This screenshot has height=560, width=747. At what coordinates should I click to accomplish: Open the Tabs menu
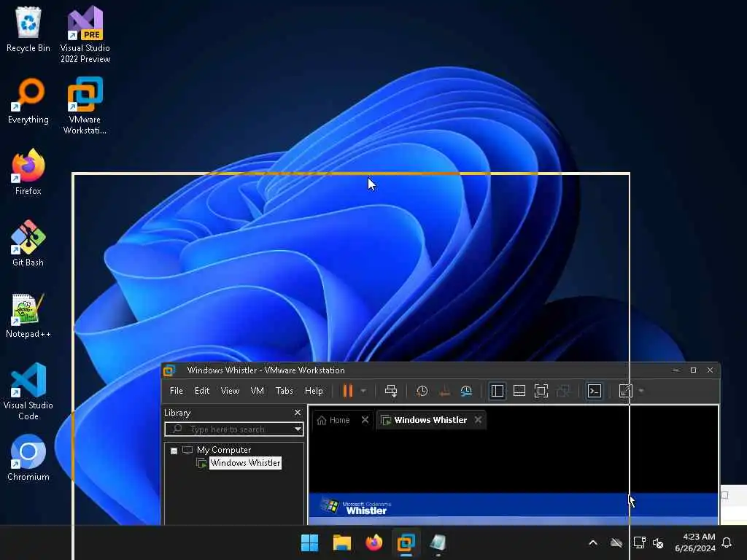point(285,391)
